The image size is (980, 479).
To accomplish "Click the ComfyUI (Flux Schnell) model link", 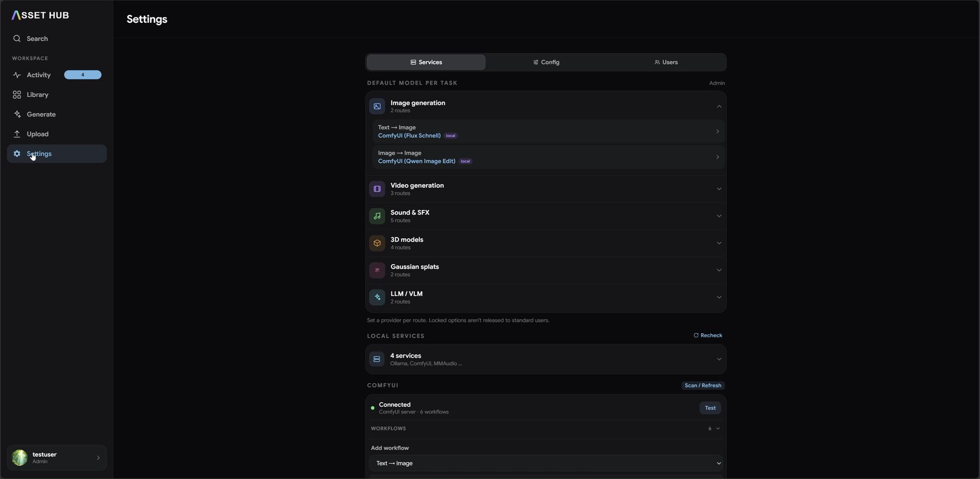I will 409,135.
